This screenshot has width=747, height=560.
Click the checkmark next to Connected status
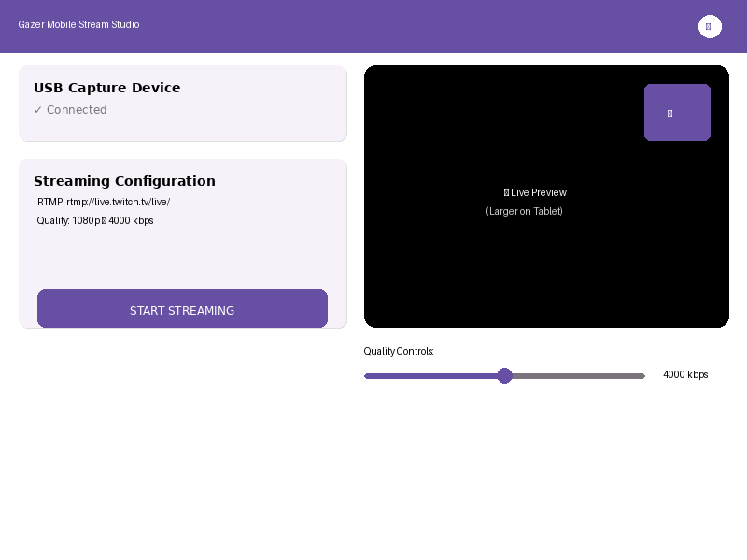pyautogui.click(x=38, y=109)
